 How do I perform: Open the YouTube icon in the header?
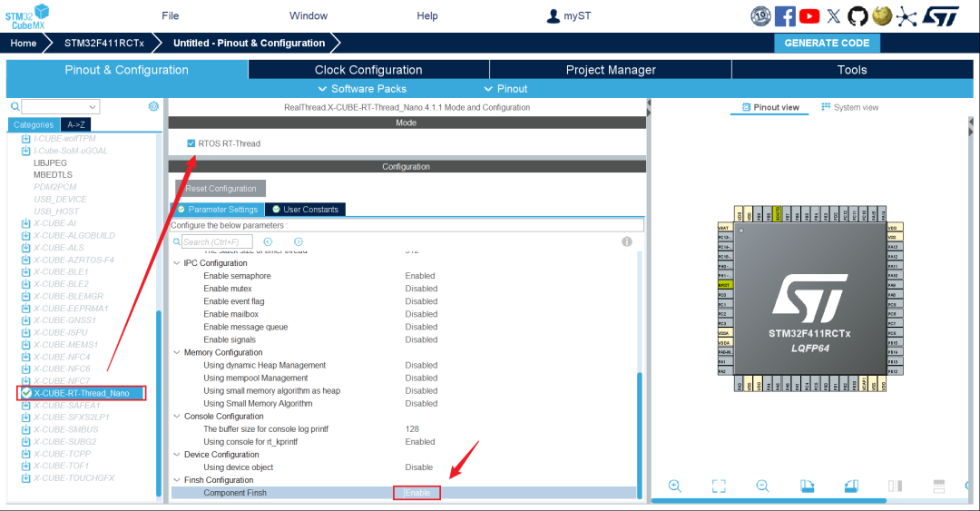pyautogui.click(x=809, y=16)
